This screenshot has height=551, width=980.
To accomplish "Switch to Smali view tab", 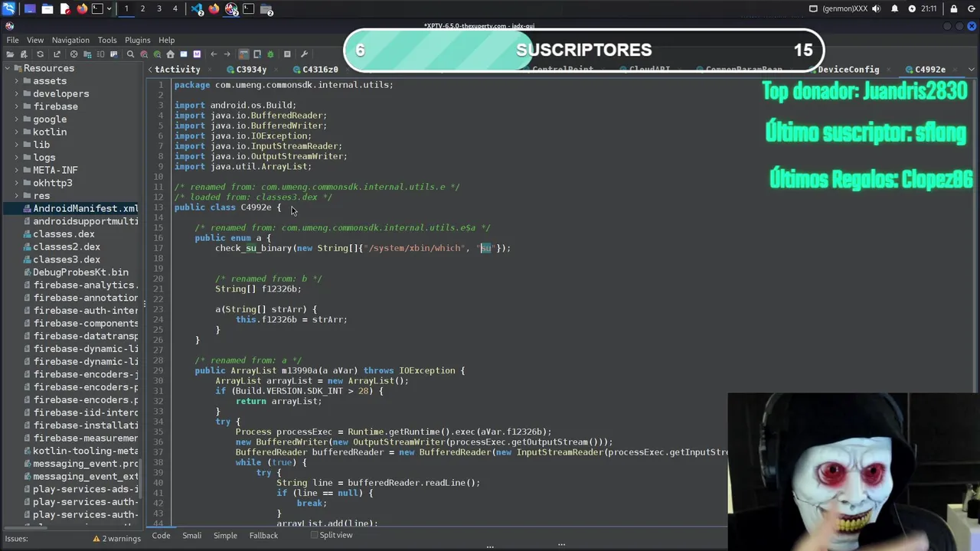I will 191,536.
